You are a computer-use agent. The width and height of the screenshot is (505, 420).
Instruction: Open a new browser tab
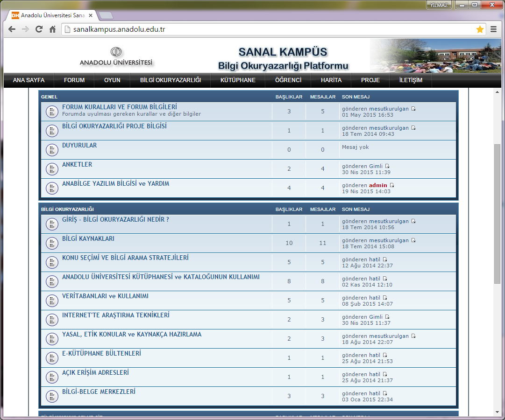click(x=106, y=15)
